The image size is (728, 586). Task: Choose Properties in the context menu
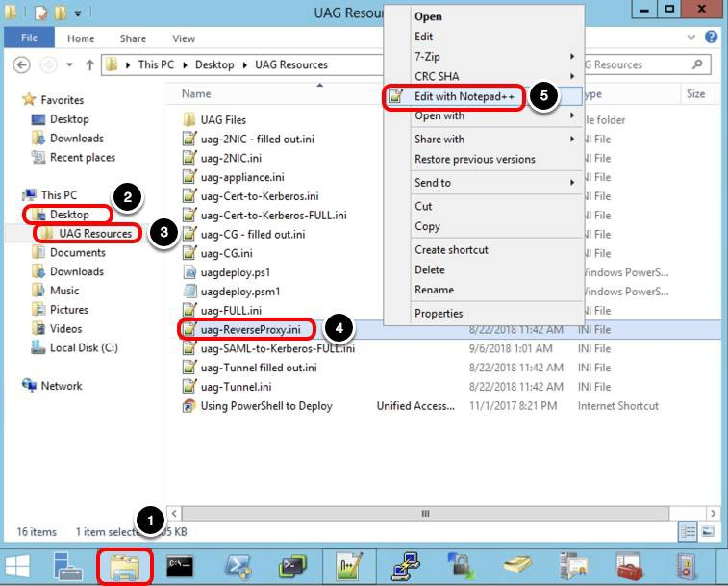pos(483,314)
